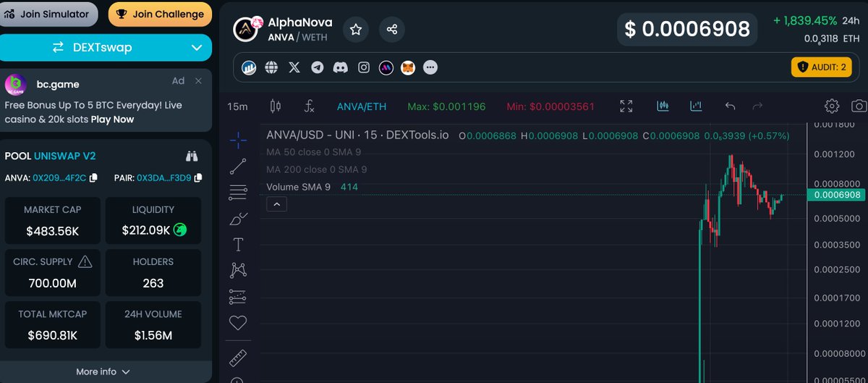Switch the ANVA/ETH price denomination
Image resolution: width=868 pixels, height=383 pixels.
point(362,106)
